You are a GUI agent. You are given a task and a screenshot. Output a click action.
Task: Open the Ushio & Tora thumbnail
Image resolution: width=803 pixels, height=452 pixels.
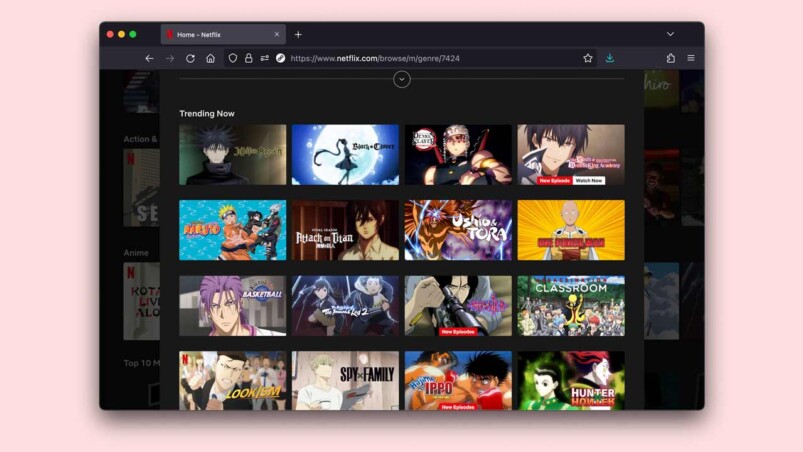(458, 230)
